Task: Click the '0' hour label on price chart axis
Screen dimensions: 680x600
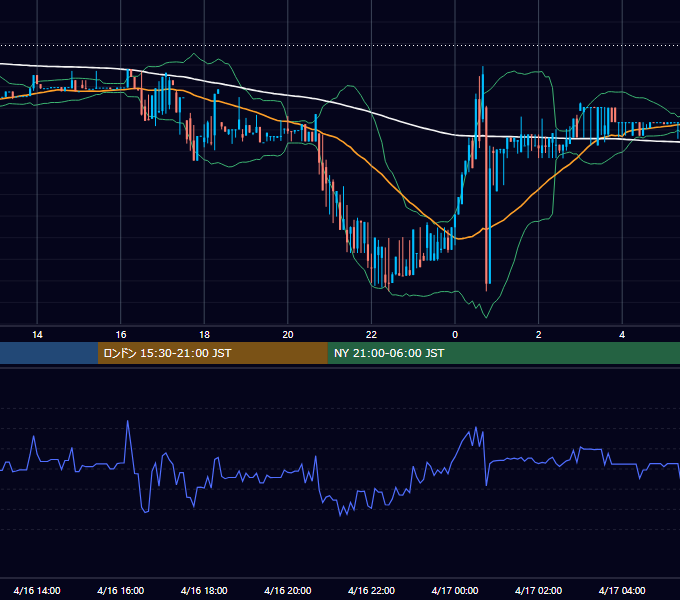Action: pyautogui.click(x=455, y=335)
